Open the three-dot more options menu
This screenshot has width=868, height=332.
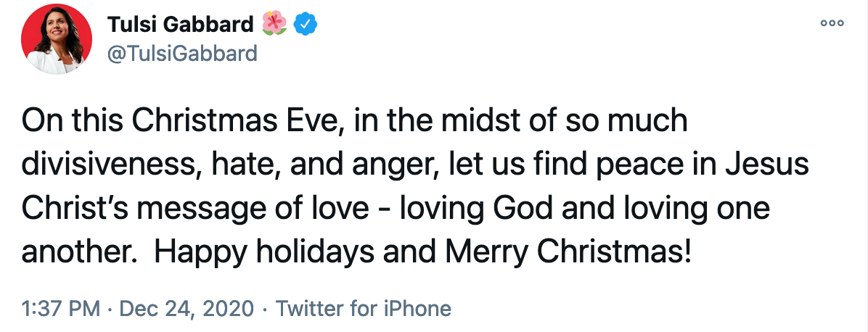(832, 23)
